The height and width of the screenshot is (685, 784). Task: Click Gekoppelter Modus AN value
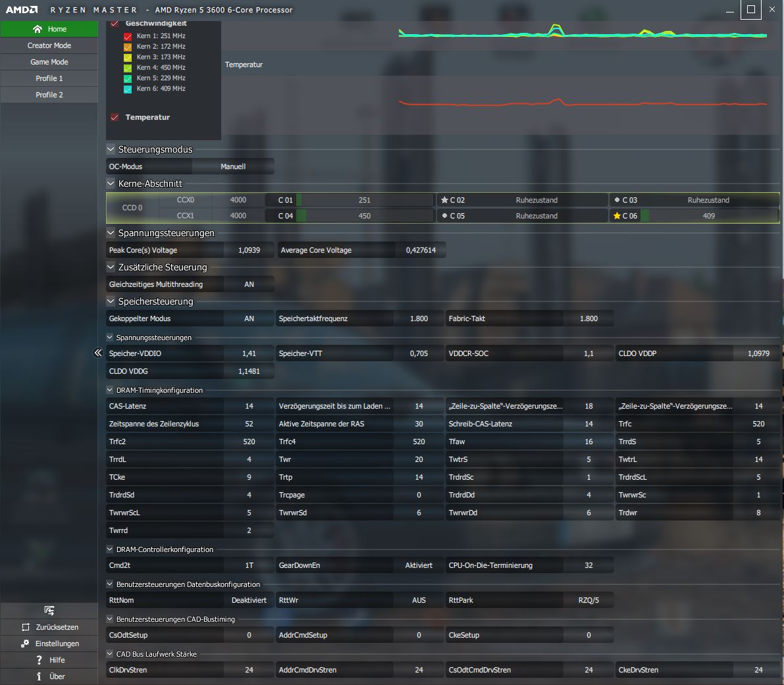point(249,318)
